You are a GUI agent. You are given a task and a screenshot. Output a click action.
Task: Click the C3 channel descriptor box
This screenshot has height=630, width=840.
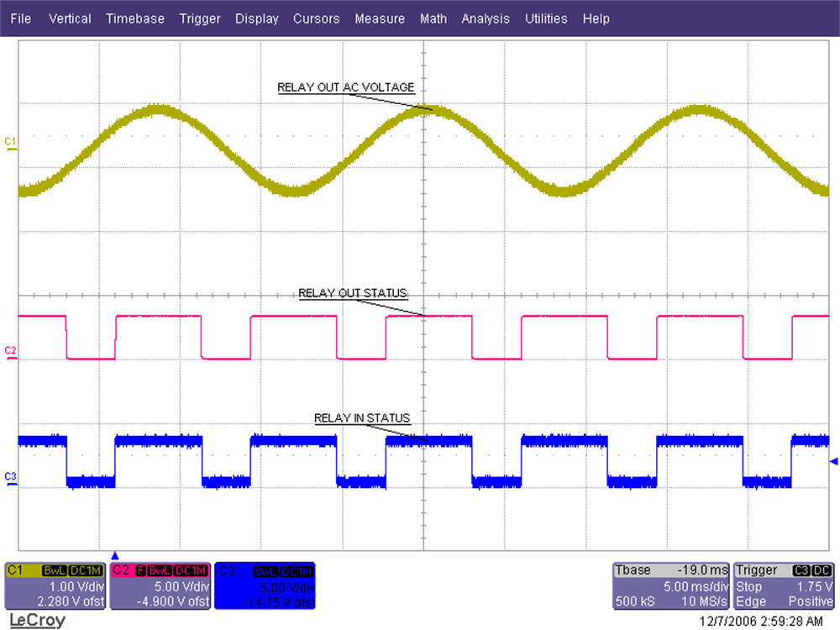pos(265,586)
